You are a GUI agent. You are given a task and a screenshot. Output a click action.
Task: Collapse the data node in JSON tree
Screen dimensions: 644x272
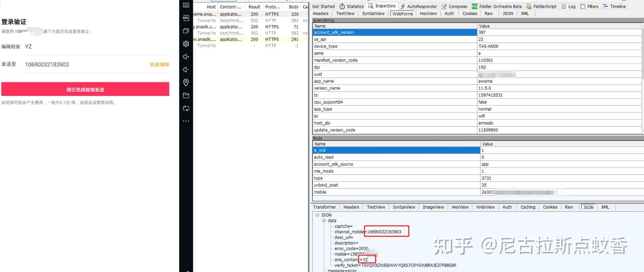click(x=324, y=221)
